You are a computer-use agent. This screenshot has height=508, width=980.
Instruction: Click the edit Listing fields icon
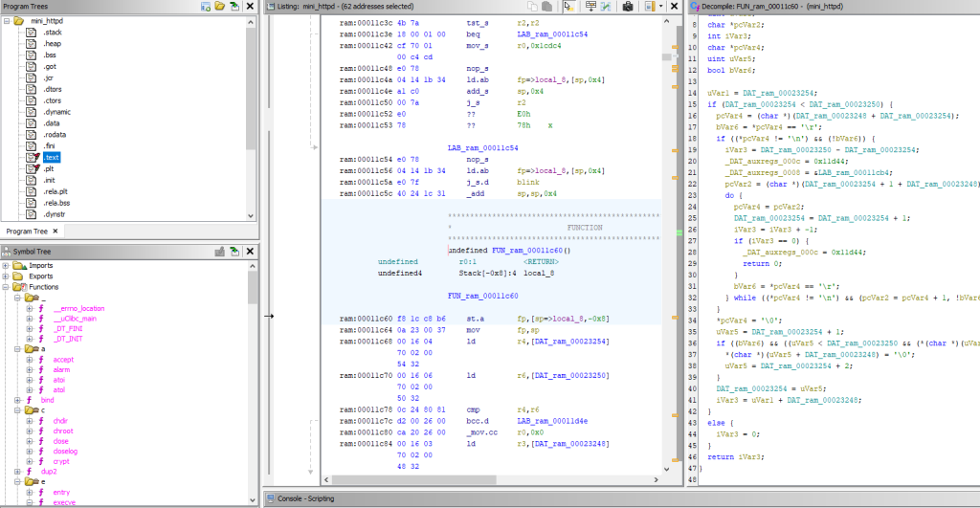[x=590, y=7]
